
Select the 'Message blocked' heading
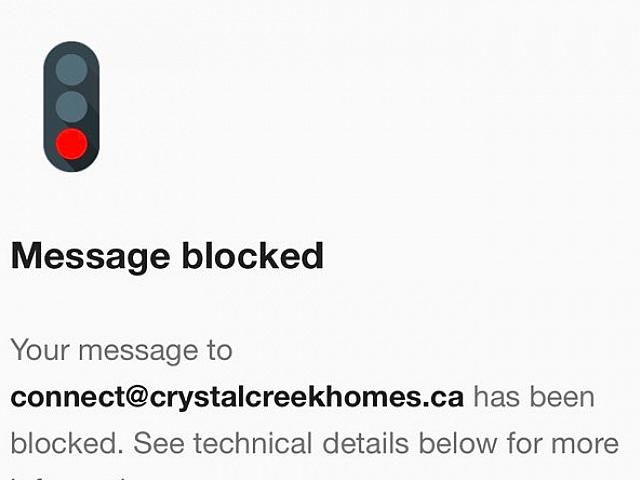point(167,257)
